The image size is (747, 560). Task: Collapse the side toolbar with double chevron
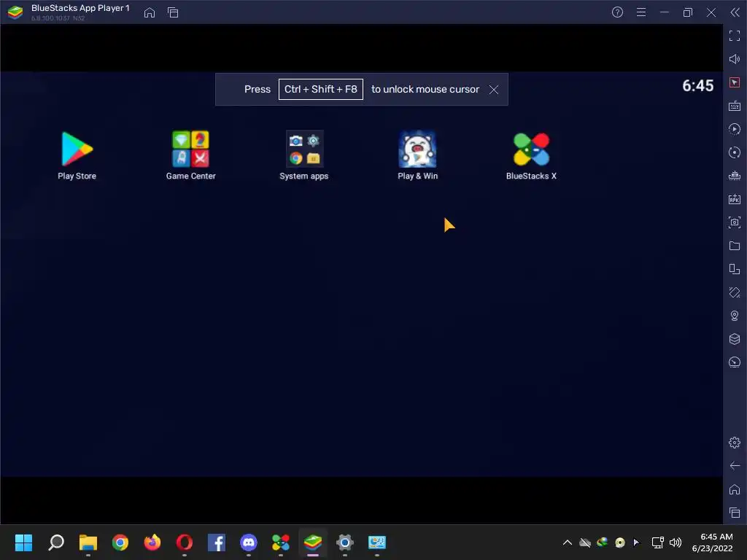(x=735, y=12)
